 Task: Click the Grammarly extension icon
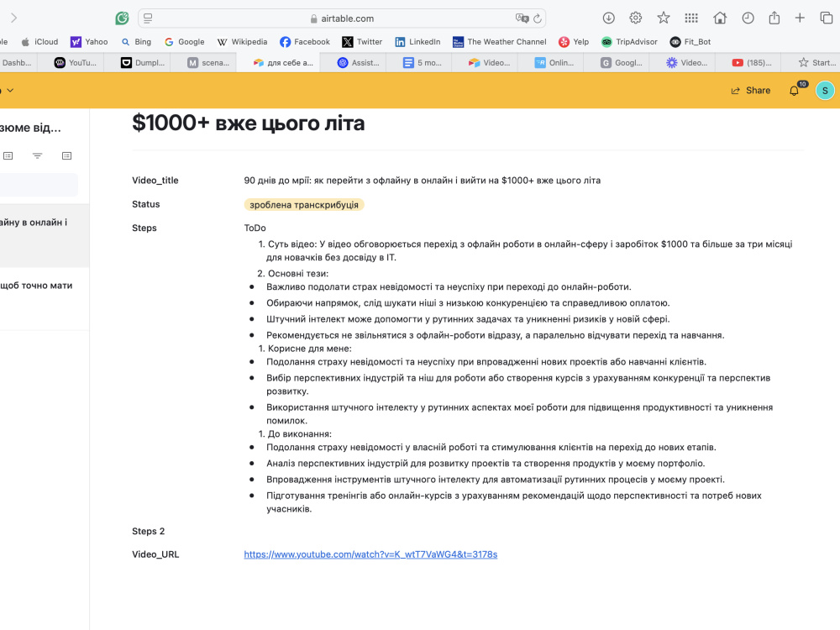[x=122, y=18]
